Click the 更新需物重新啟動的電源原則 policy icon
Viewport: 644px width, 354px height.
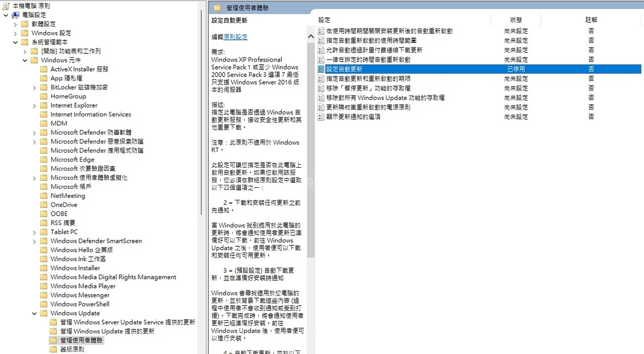[321, 107]
